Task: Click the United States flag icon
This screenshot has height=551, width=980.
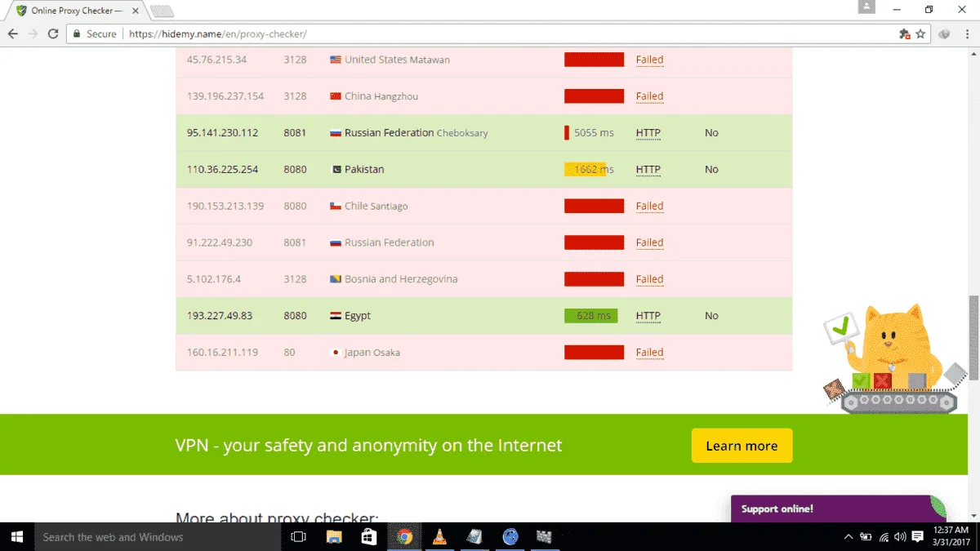Action: (x=335, y=60)
